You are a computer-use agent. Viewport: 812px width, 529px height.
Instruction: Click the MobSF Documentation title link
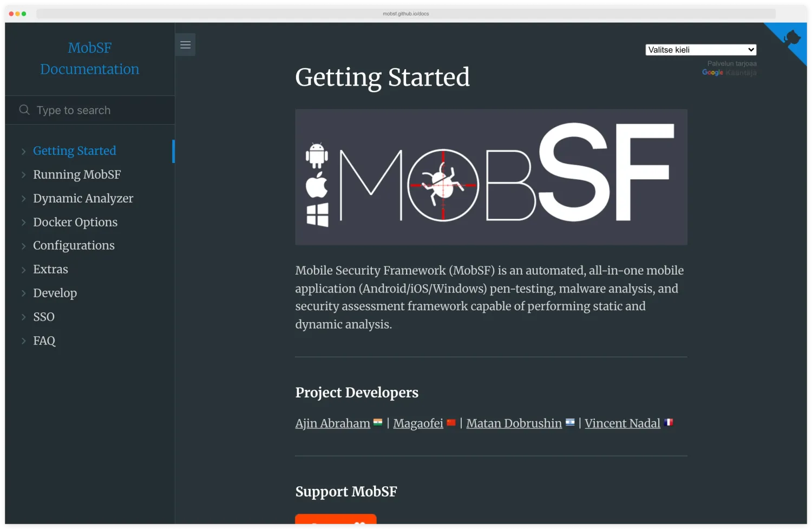(x=90, y=58)
